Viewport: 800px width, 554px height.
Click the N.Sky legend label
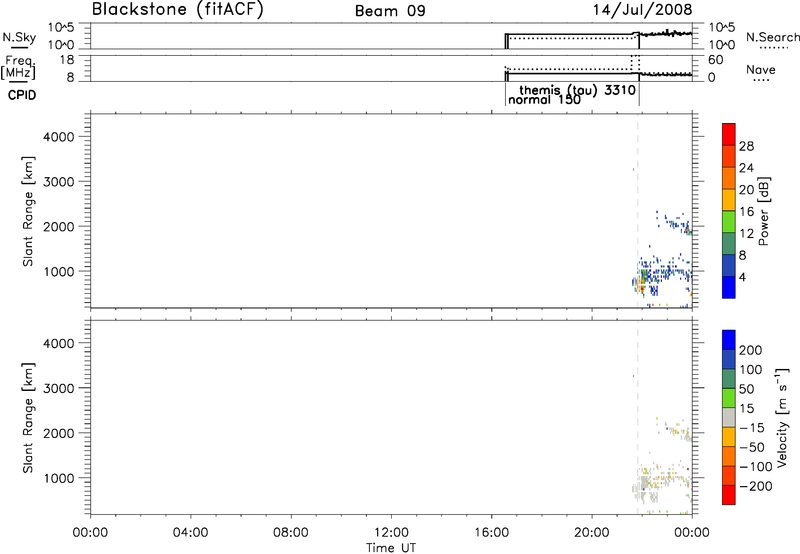19,37
